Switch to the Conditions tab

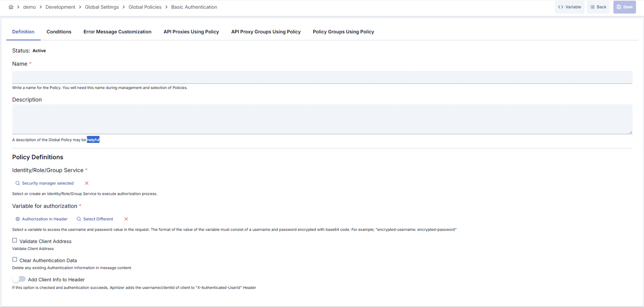[59, 32]
